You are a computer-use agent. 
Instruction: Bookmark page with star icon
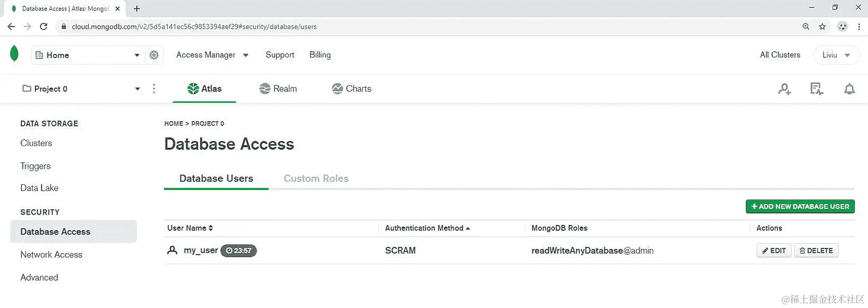[x=822, y=27]
